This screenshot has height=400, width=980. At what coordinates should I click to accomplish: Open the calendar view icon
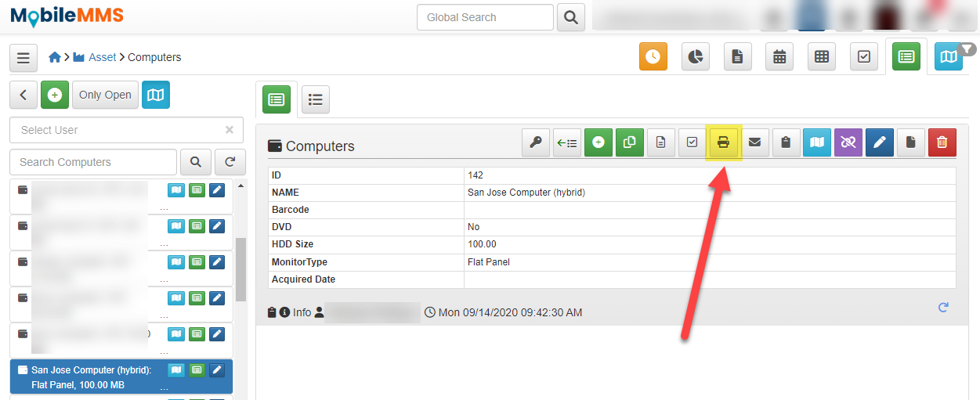779,57
